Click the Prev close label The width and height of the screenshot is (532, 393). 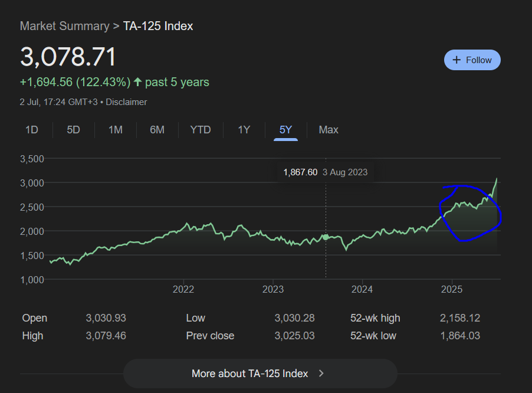(x=210, y=336)
